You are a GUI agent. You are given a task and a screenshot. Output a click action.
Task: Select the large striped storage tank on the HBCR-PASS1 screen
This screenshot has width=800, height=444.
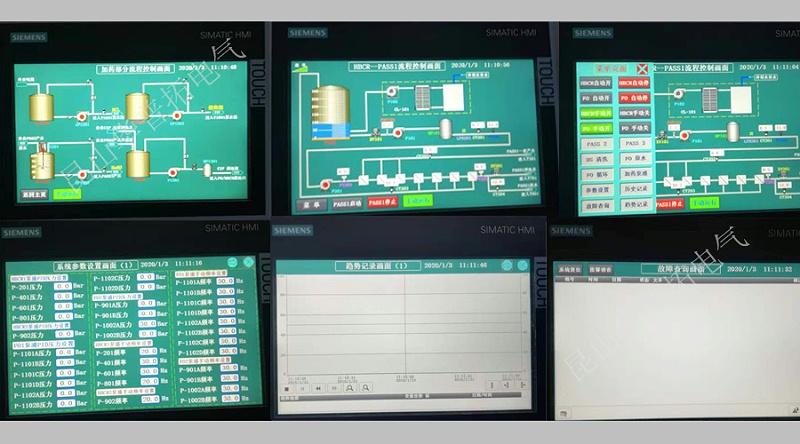(x=329, y=112)
